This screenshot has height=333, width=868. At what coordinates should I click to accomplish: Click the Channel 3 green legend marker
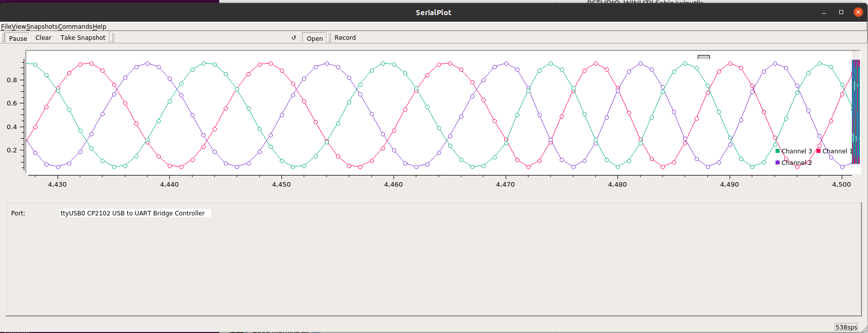(x=778, y=151)
